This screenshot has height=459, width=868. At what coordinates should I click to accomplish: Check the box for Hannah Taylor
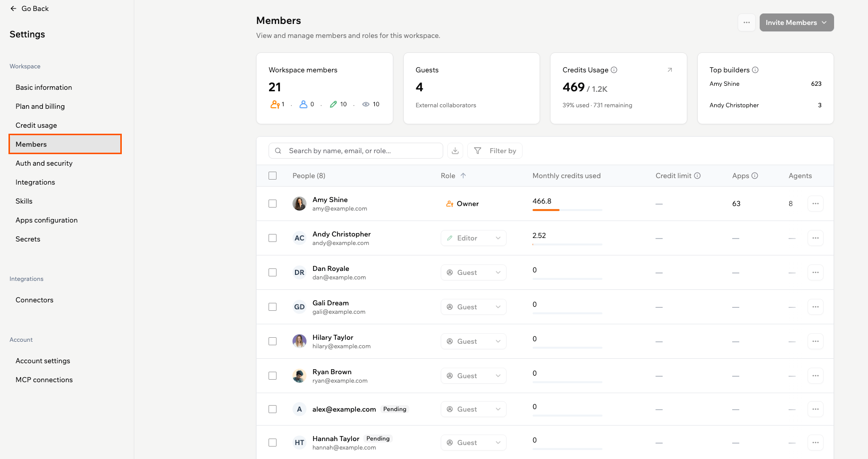(273, 443)
